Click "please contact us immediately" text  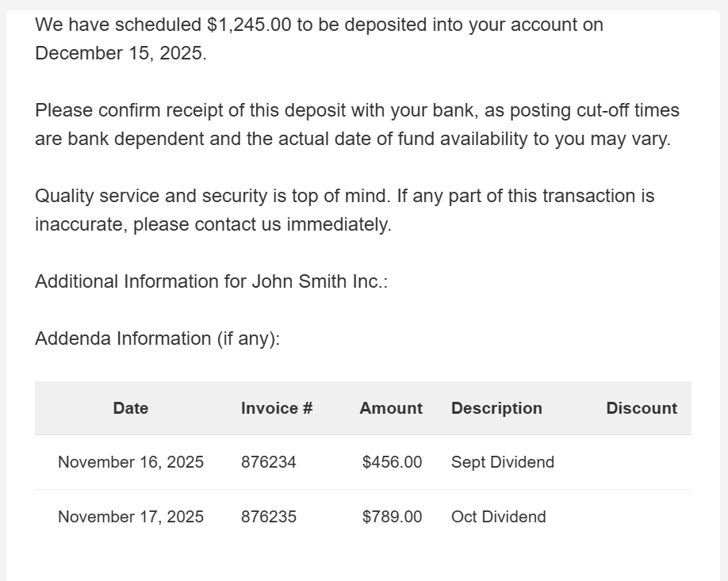tap(262, 224)
